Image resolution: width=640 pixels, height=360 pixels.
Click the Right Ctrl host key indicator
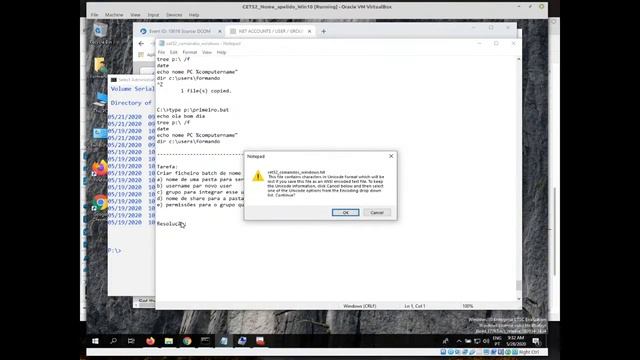(529, 352)
